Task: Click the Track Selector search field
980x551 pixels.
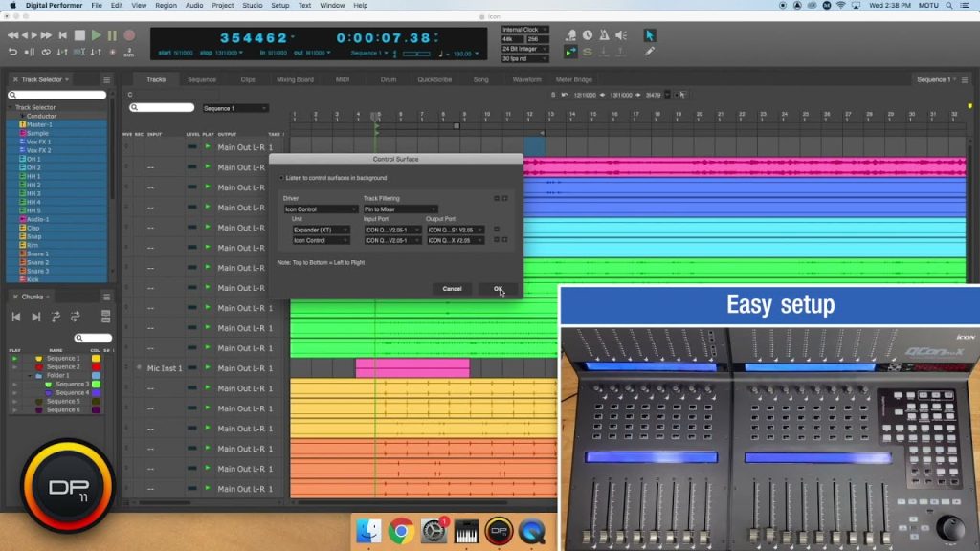Action: pyautogui.click(x=56, y=95)
